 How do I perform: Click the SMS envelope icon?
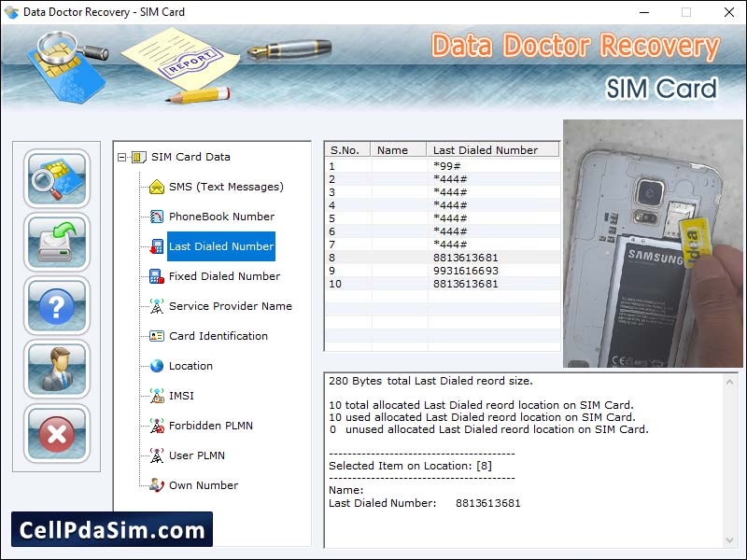pyautogui.click(x=157, y=187)
